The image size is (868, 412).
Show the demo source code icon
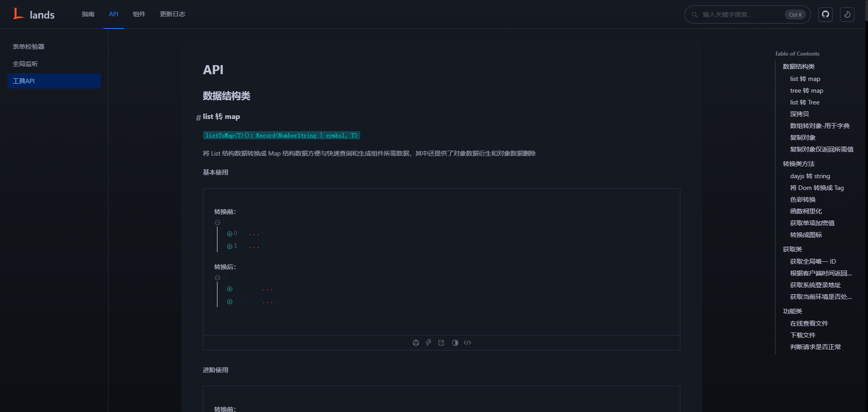pos(467,343)
